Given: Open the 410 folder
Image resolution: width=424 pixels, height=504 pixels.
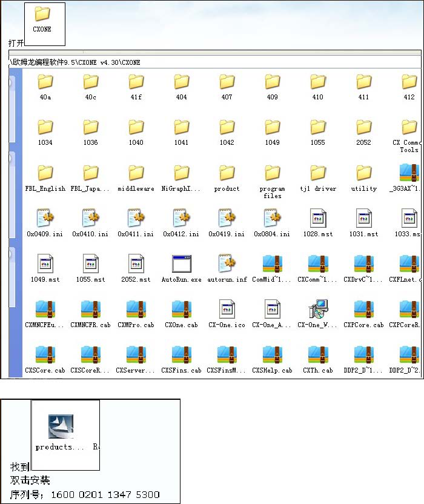Looking at the screenshot, I should (x=317, y=87).
